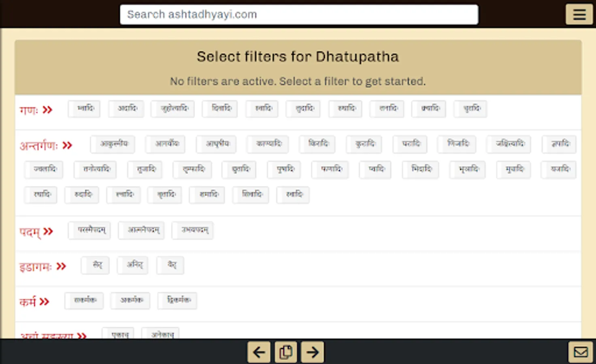Enable the सेट् filter under इडागमः
Screen dimensions: 596x364
click(95, 265)
